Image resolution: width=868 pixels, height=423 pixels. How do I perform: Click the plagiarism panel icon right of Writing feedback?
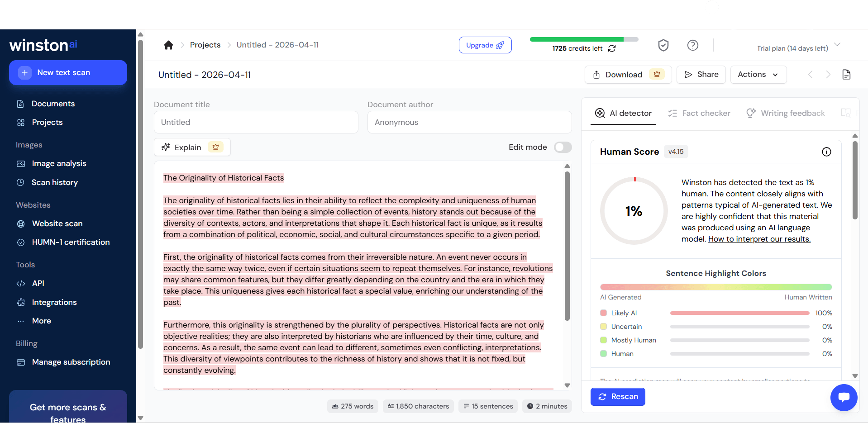click(846, 113)
